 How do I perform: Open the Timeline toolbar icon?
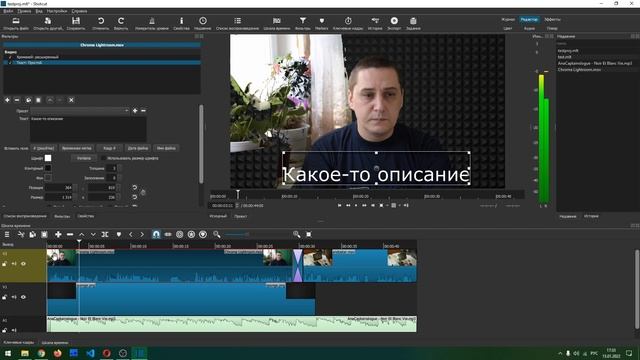(x=277, y=21)
